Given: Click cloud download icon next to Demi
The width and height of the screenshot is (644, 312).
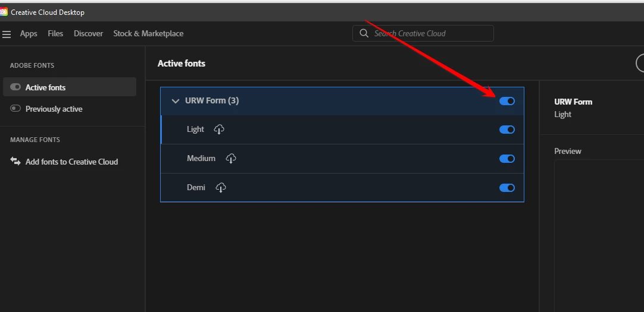Looking at the screenshot, I should tap(221, 188).
